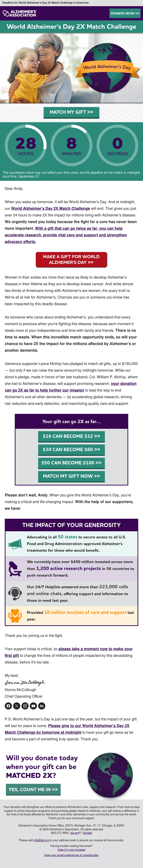Click the MATCH MY GIFT button

[71, 112]
